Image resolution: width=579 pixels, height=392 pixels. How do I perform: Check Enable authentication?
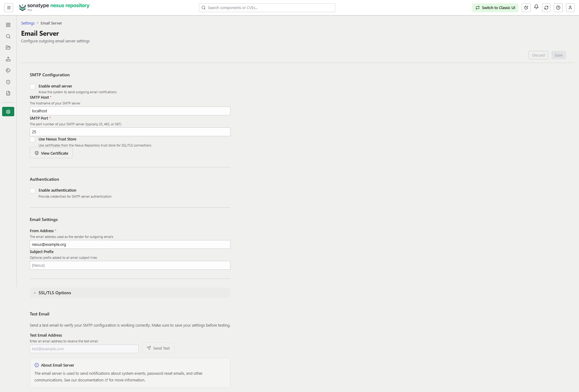(32, 191)
